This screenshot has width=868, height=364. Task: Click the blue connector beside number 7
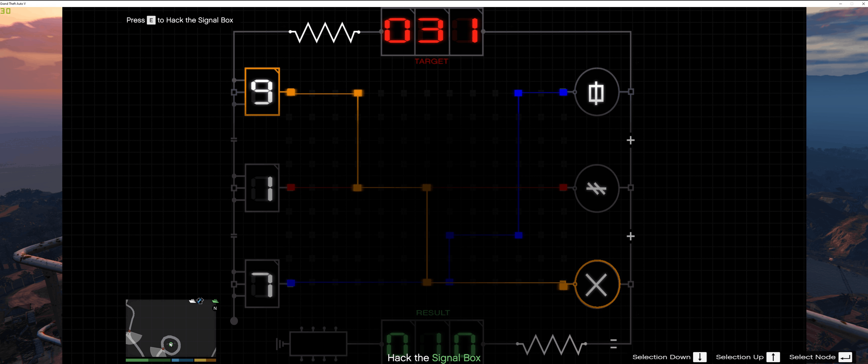pos(291,283)
